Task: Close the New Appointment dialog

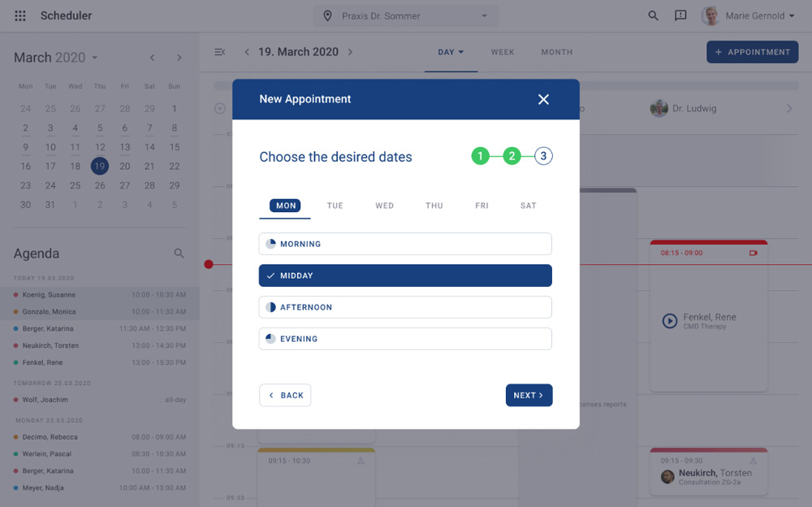Action: pyautogui.click(x=543, y=99)
